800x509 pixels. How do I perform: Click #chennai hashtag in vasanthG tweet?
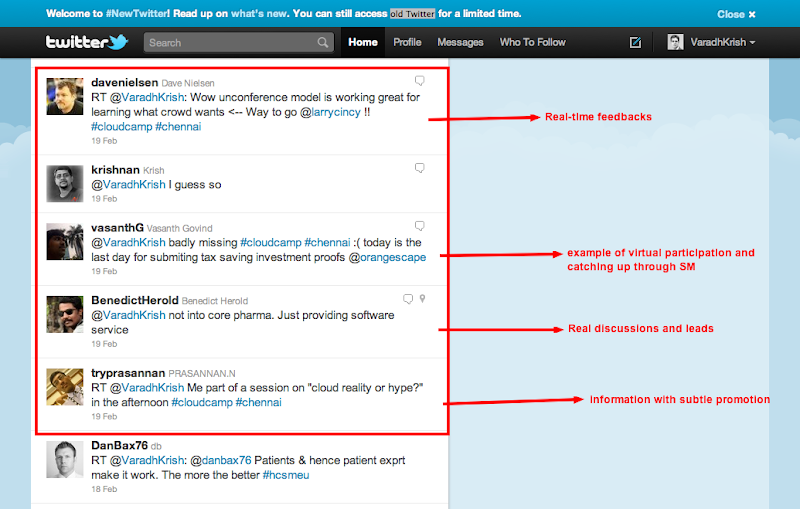click(x=328, y=242)
